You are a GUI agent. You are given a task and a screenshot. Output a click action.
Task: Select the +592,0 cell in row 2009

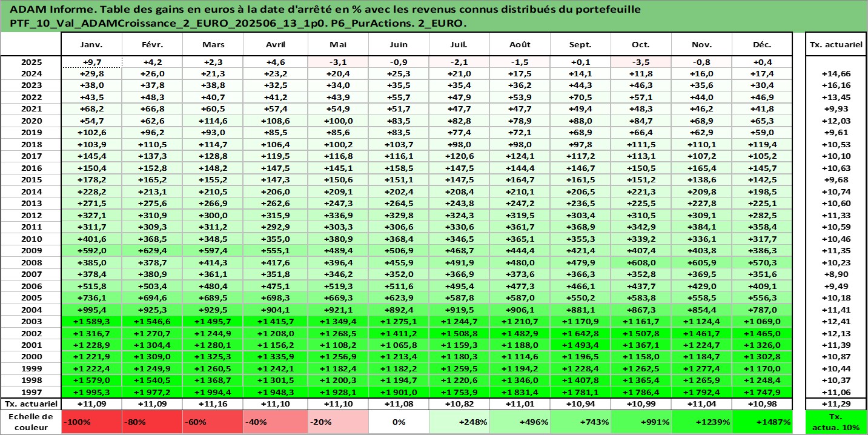pos(91,250)
